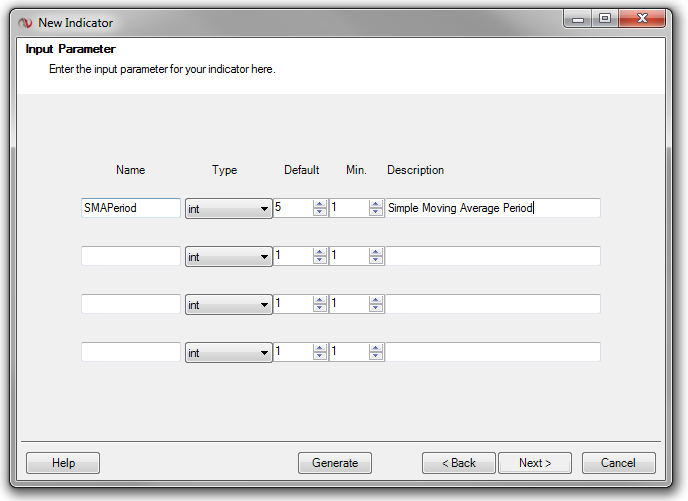
Task: Increase the Default value for SMAPeriod using the up arrow
Action: coord(320,204)
